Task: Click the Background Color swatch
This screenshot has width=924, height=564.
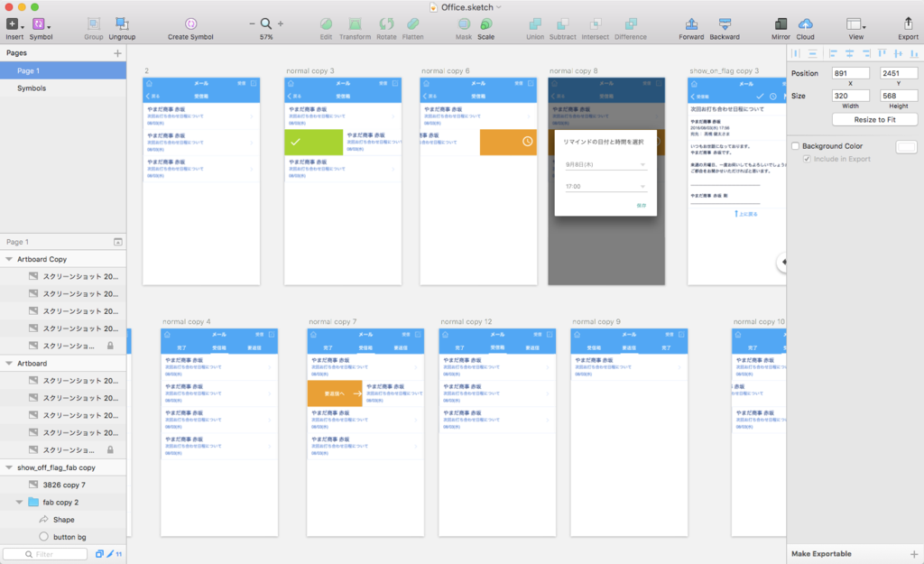Action: [x=906, y=146]
